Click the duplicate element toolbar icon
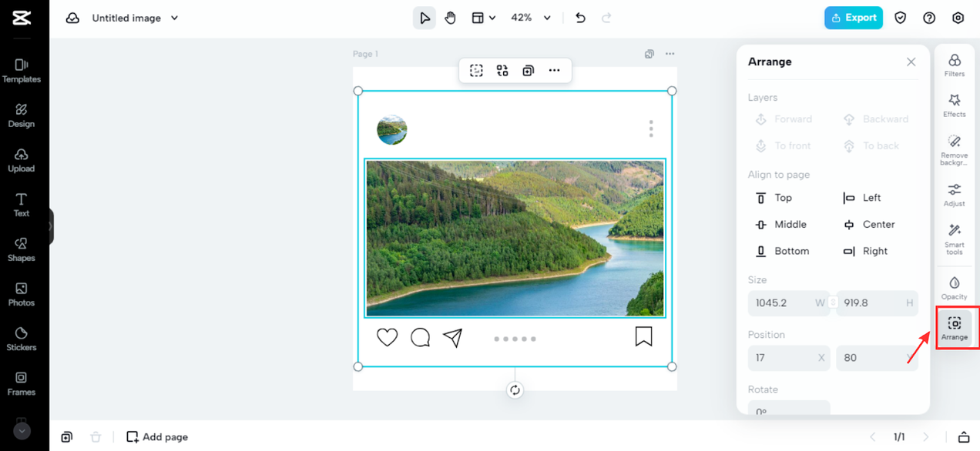This screenshot has width=980, height=451. [528, 71]
